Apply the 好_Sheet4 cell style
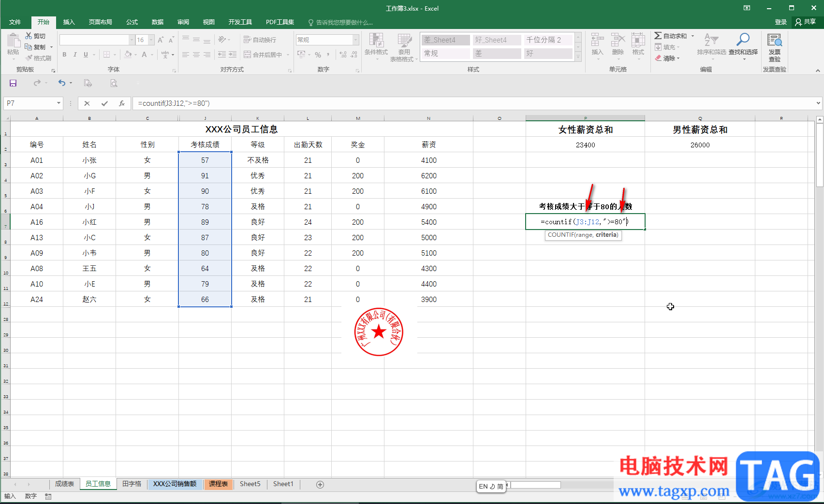Viewport: 824px width, 504px height. [x=497, y=40]
